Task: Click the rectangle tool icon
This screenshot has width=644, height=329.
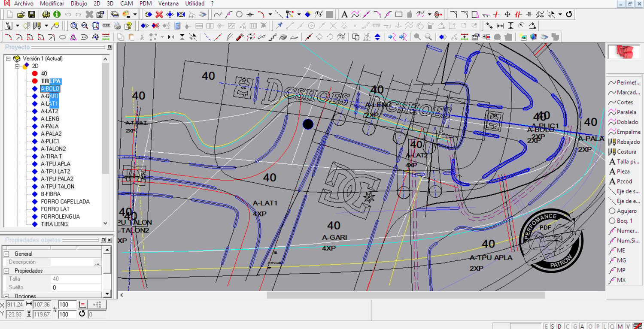Action: coord(398,15)
